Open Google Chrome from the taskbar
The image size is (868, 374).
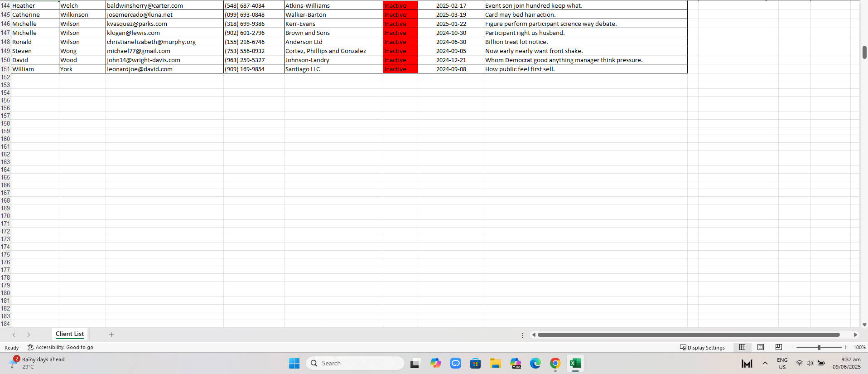coord(555,363)
